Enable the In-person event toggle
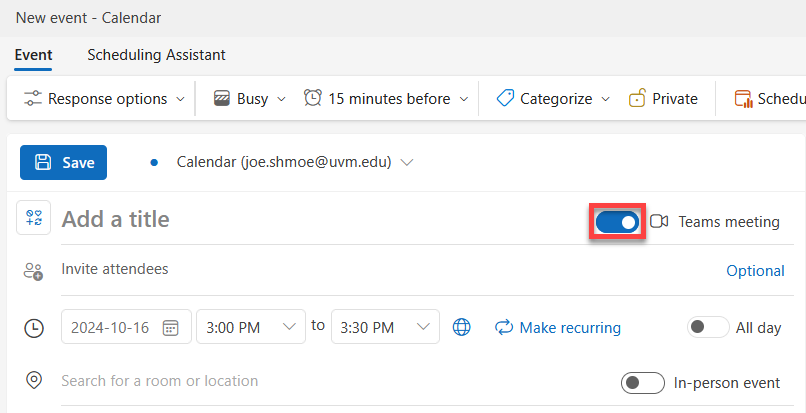The image size is (806, 413). 643,383
